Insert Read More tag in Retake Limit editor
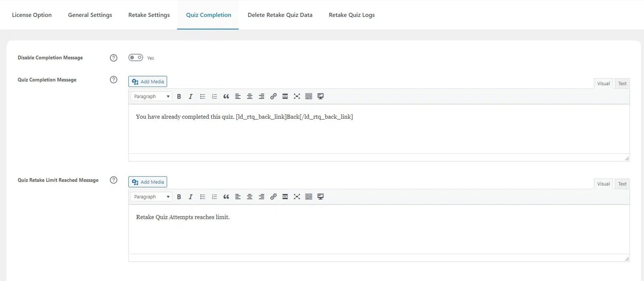644x281 pixels. click(x=285, y=196)
